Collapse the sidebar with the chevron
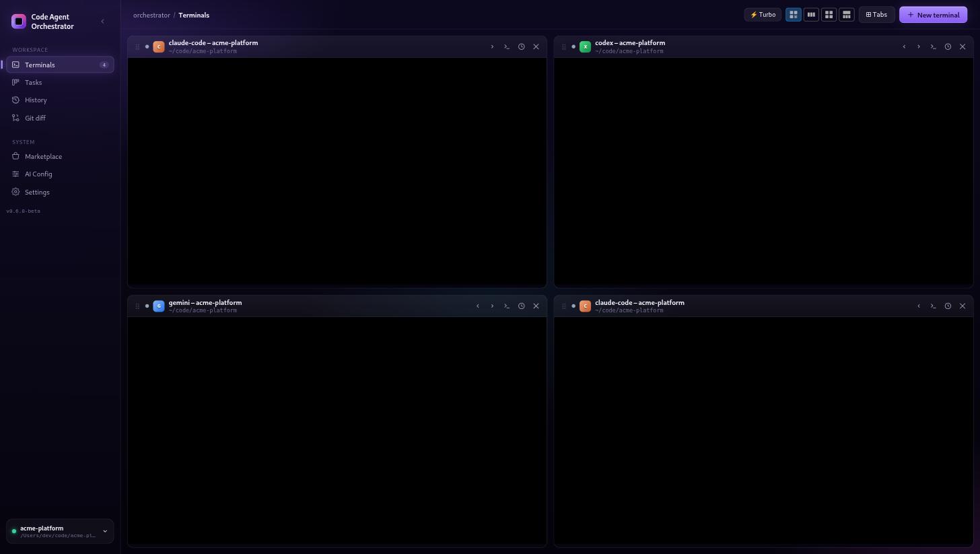This screenshot has height=554, width=980. coord(102,22)
